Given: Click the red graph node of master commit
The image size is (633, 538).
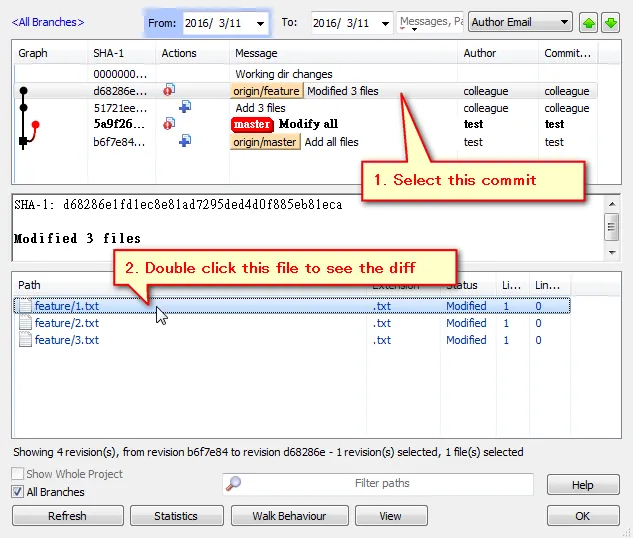Looking at the screenshot, I should coord(36,124).
